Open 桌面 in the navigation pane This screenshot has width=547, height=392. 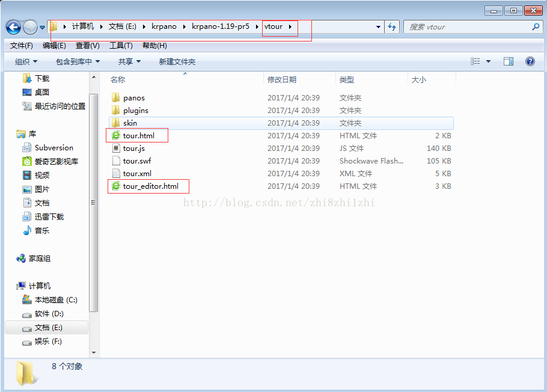coord(42,92)
